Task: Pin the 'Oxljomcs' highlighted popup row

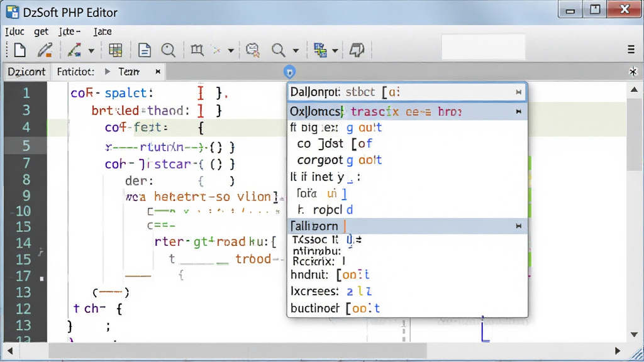Action: coord(519,111)
